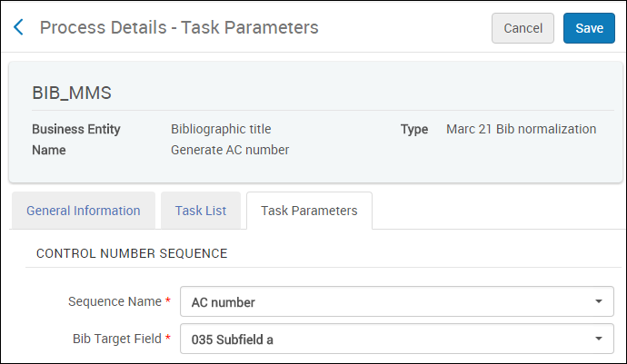Switch to the General Information tab
627x364 pixels.
click(x=83, y=211)
